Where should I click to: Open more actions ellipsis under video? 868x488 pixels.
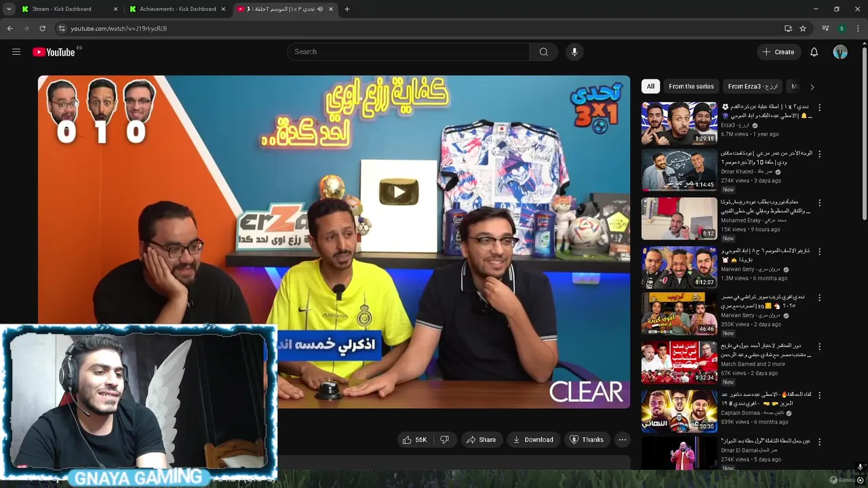622,440
